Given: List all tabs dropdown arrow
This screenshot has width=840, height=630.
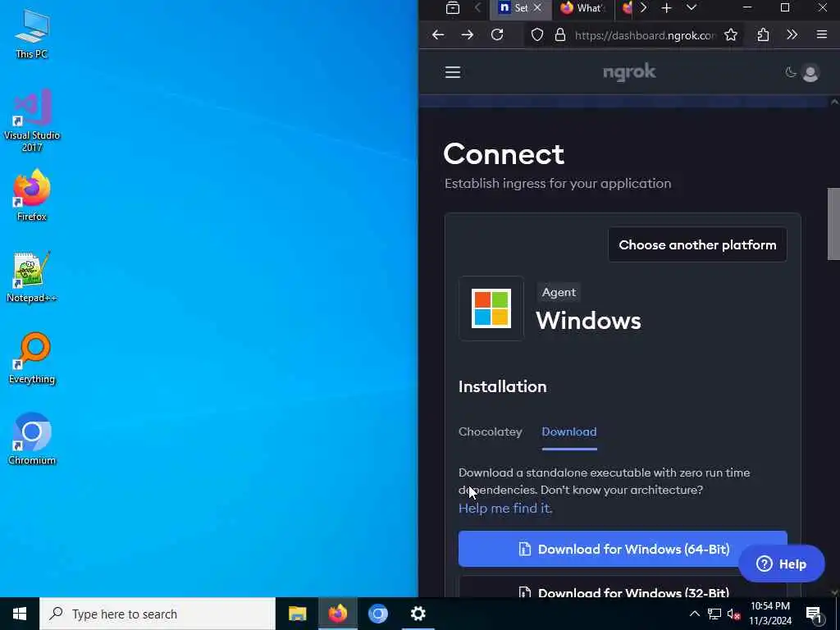Looking at the screenshot, I should point(692,7).
